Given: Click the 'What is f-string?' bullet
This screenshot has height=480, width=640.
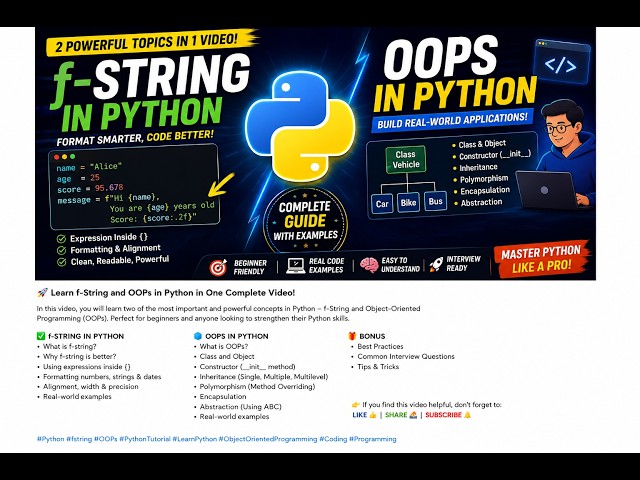Looking at the screenshot, I should [70, 347].
